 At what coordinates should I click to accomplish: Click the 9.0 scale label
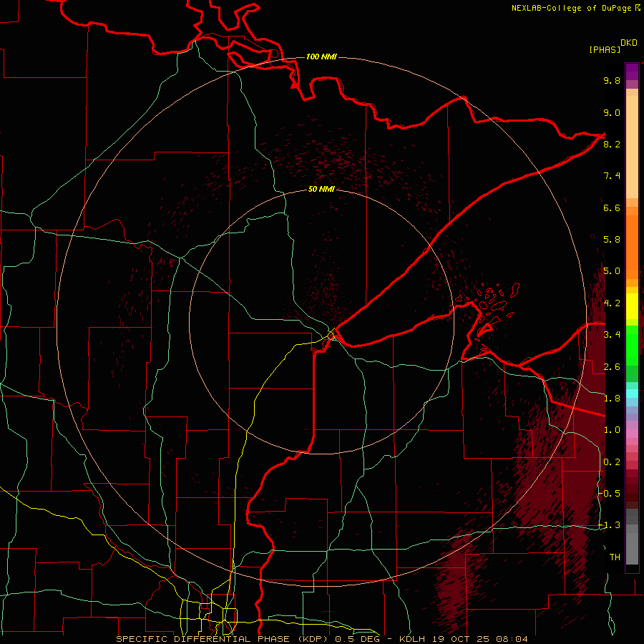[x=612, y=112]
